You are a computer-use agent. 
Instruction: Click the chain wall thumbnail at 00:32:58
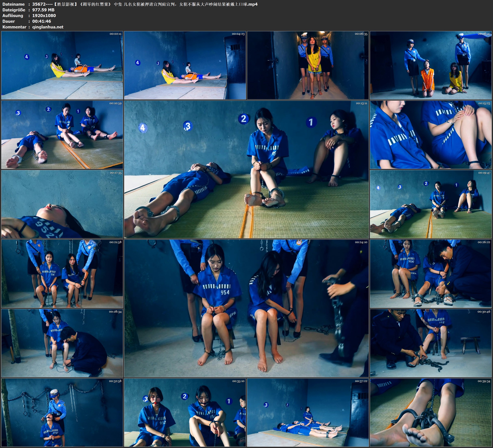62,412
